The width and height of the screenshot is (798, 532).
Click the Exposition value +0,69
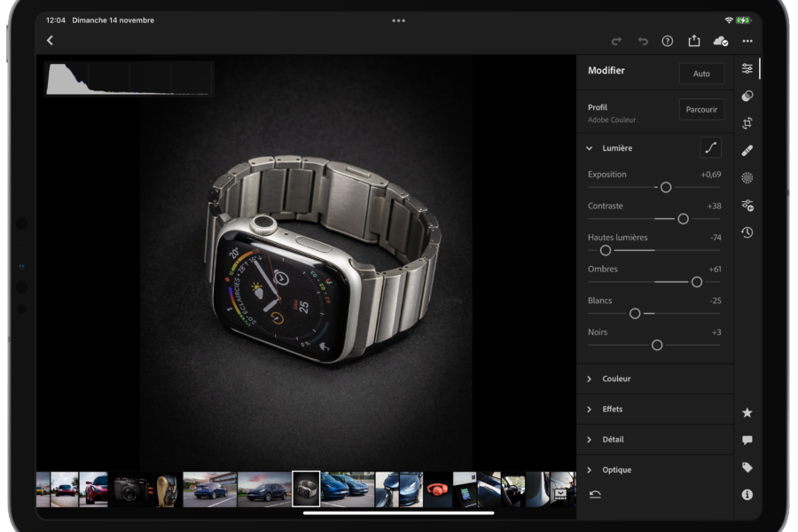(x=710, y=175)
